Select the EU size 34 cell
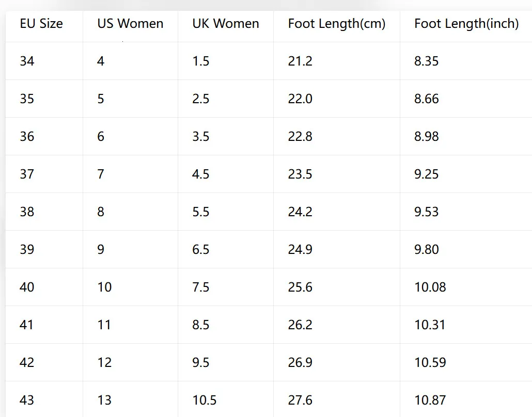 (x=44, y=61)
